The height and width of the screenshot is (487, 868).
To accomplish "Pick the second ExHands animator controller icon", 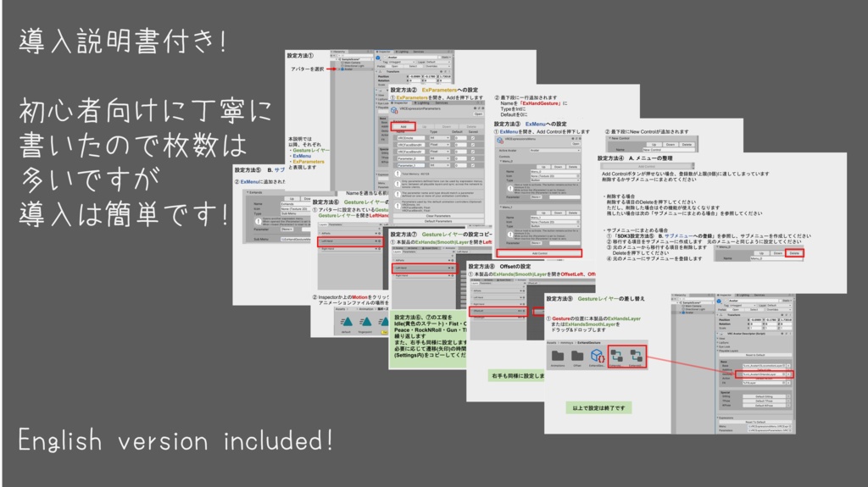I will click(x=636, y=356).
